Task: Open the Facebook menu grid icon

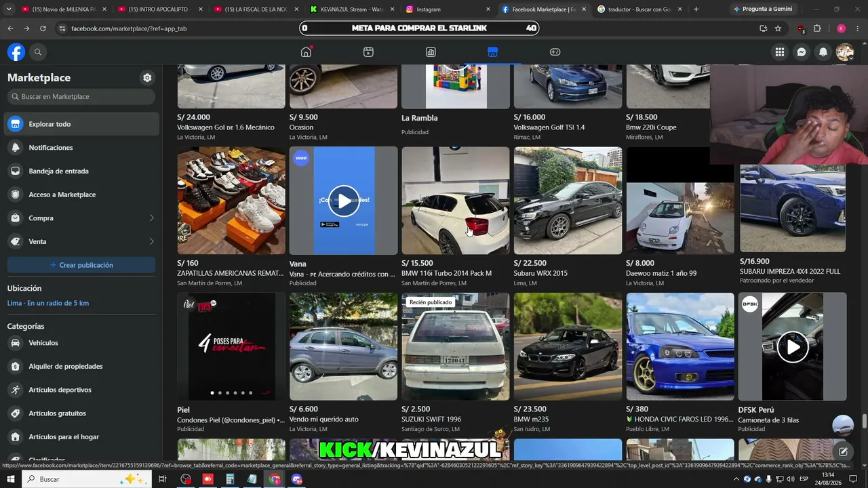Action: tap(780, 52)
